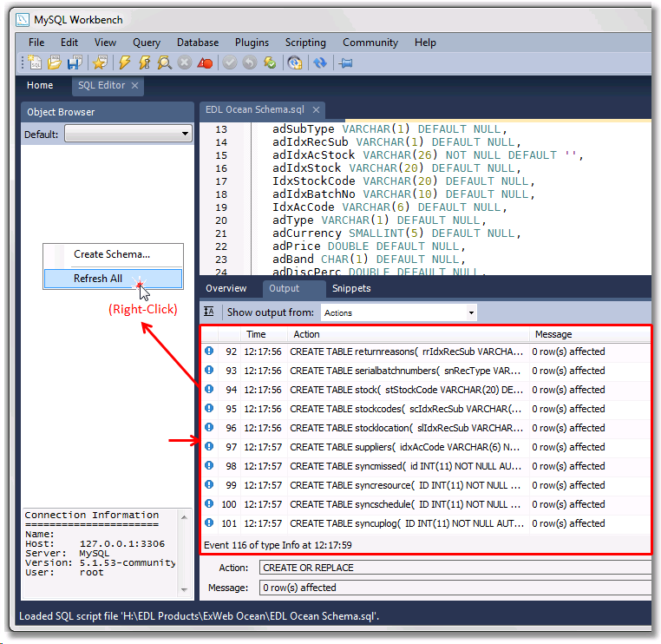Switch to the Home tab

[x=40, y=85]
